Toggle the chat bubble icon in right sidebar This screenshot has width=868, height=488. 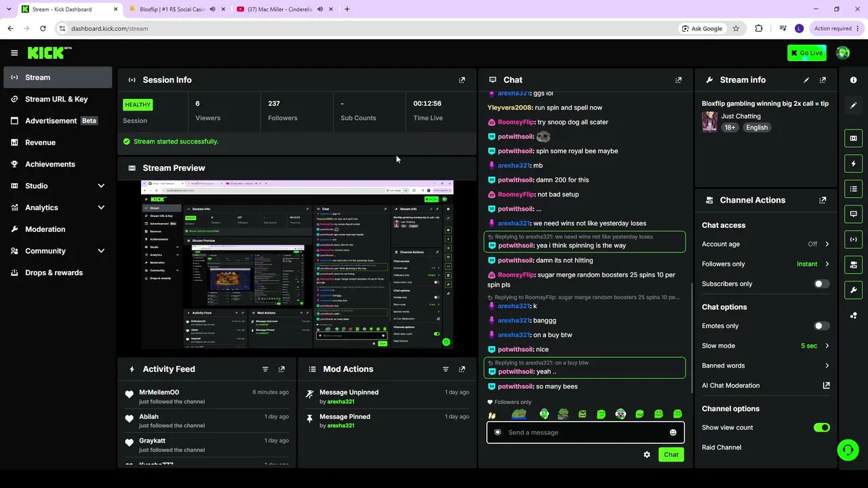tap(853, 214)
